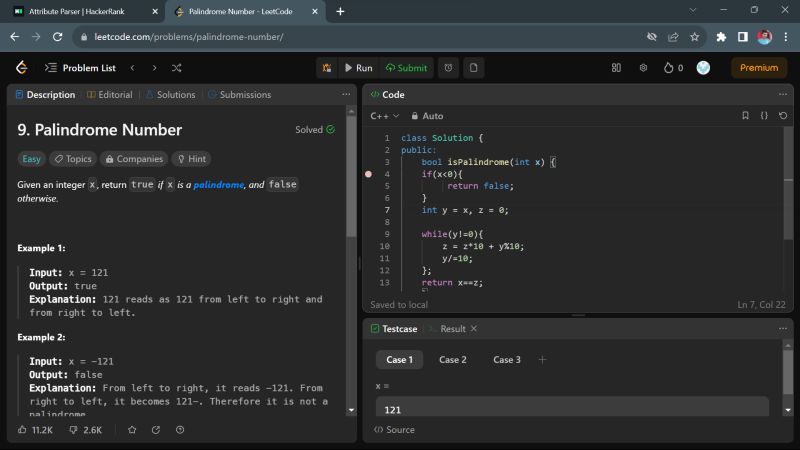Expand the Hint section
This screenshot has width=800, height=450.
coord(191,159)
